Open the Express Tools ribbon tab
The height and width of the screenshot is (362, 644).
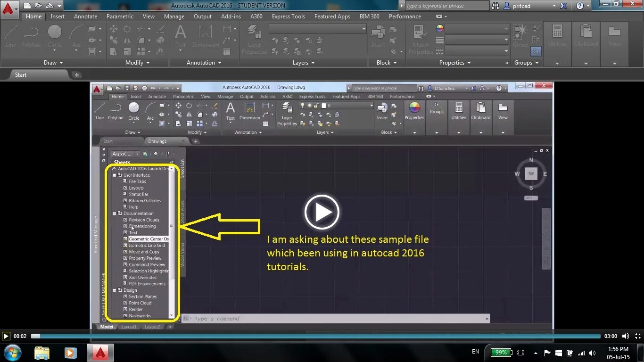tap(289, 16)
